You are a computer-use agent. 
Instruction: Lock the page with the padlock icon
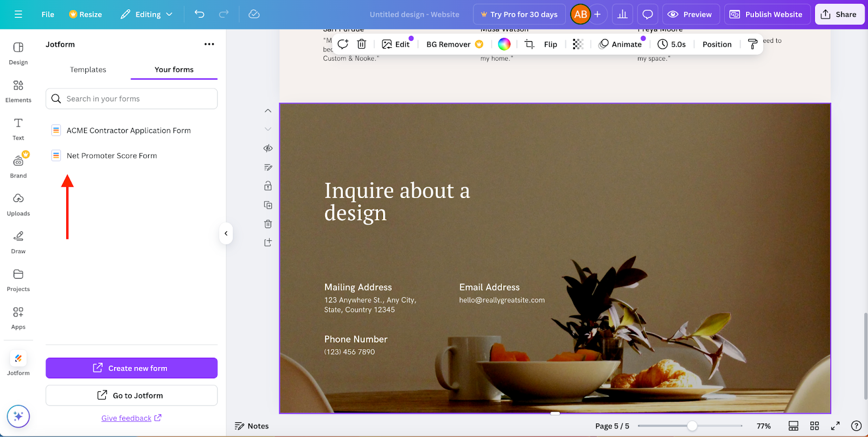[268, 186]
